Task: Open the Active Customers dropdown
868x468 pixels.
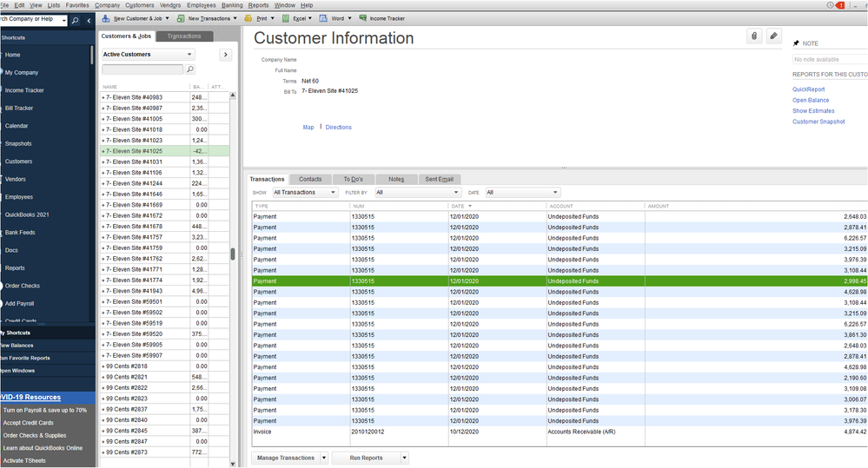Action: (148, 55)
